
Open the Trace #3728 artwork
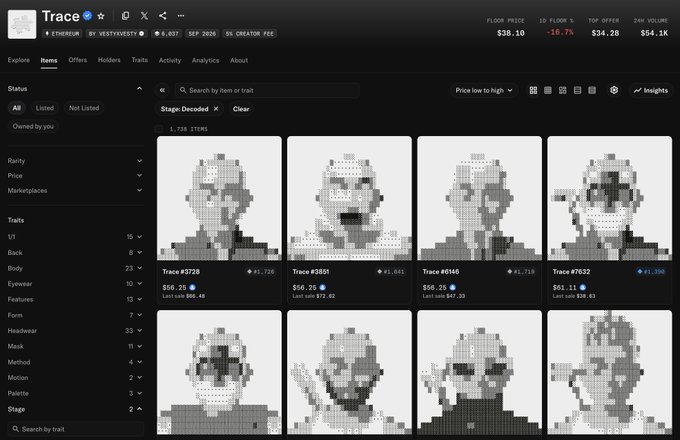tap(219, 198)
